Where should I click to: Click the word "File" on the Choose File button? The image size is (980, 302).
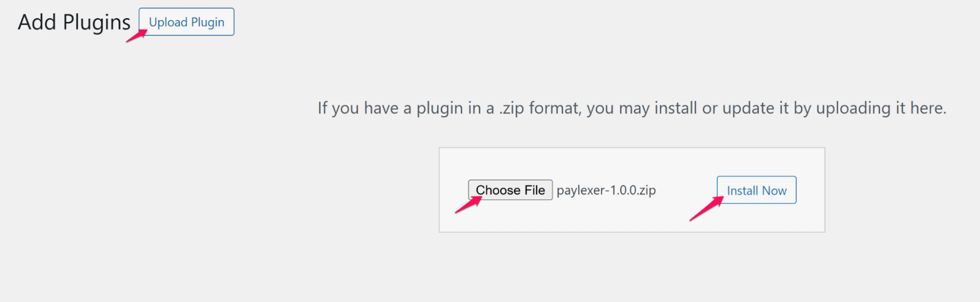pos(534,190)
